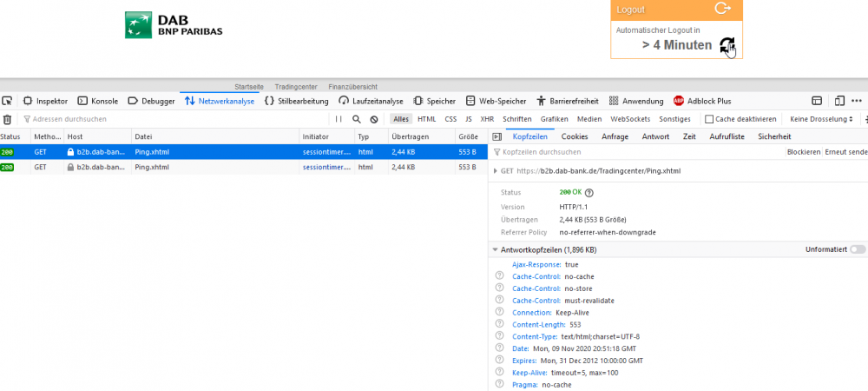
Task: Toggle the Alles filter button
Action: click(400, 119)
